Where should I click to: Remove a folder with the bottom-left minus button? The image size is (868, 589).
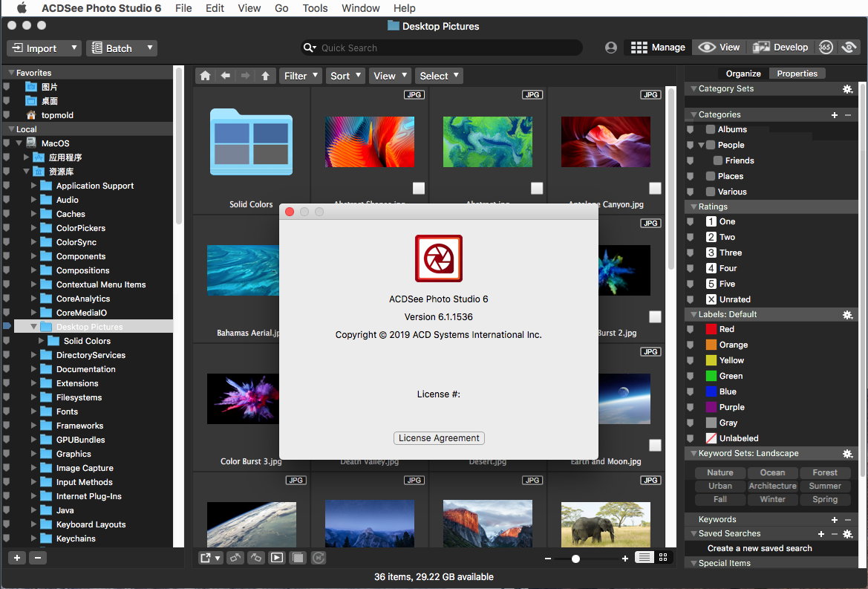pos(38,558)
